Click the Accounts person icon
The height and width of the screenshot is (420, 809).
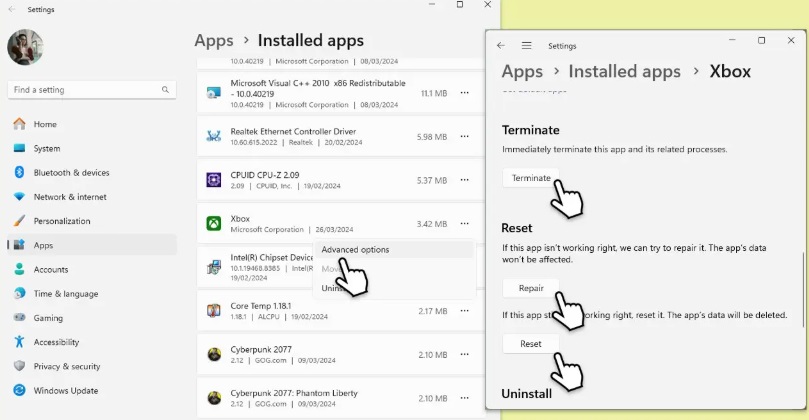click(x=19, y=269)
